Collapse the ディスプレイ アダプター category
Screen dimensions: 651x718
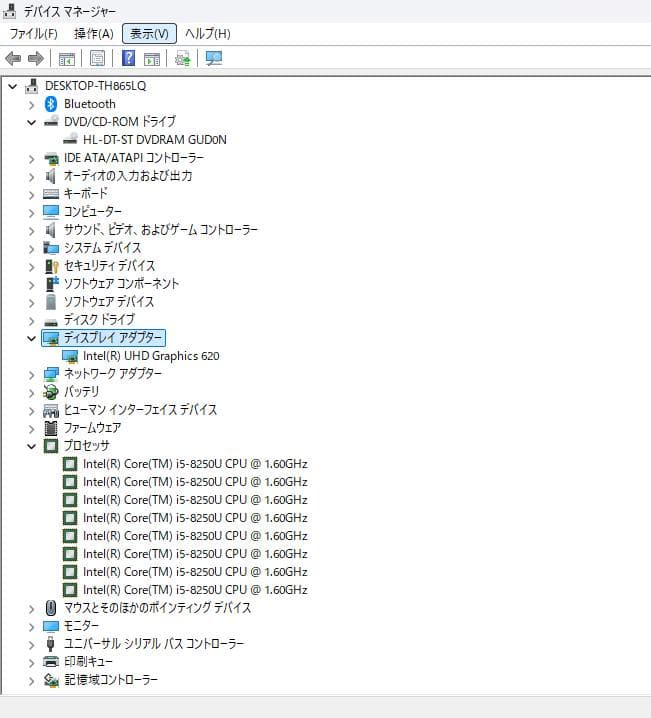point(32,338)
